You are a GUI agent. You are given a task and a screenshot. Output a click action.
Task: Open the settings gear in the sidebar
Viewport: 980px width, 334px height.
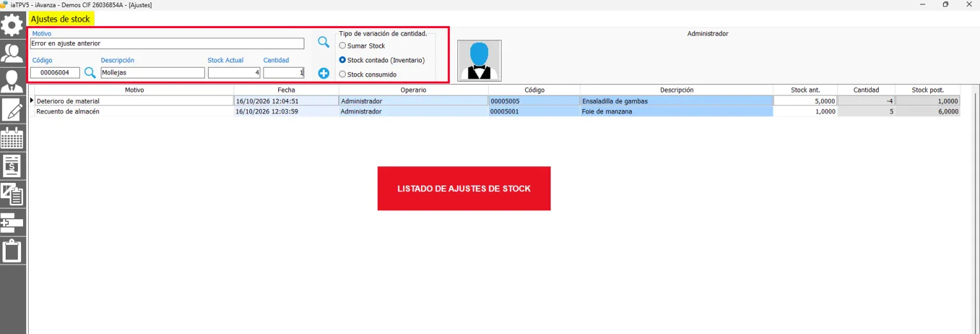[13, 25]
